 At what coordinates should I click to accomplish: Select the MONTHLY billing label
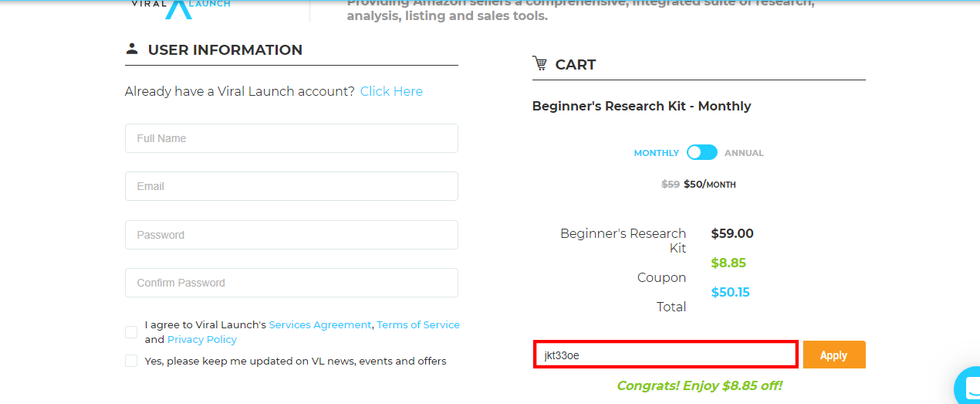[656, 153]
